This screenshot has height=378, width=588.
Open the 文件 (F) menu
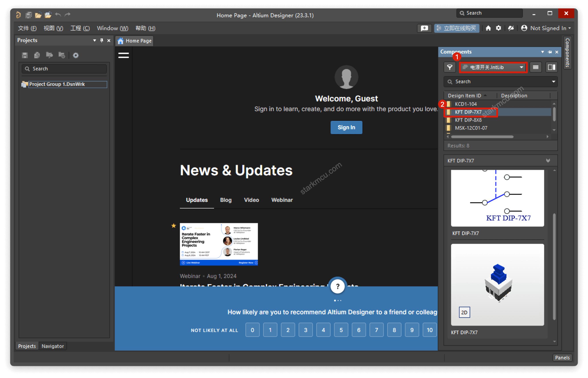27,28
